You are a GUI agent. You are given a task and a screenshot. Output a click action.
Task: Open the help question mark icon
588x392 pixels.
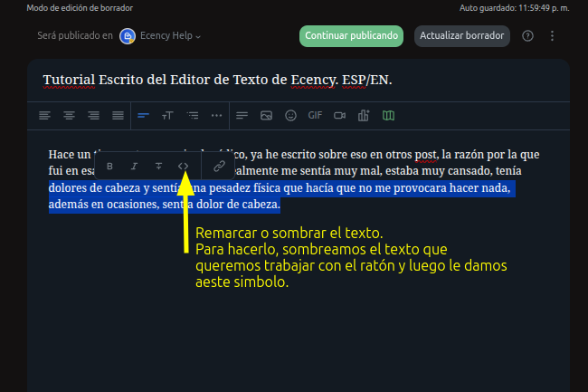(x=527, y=36)
